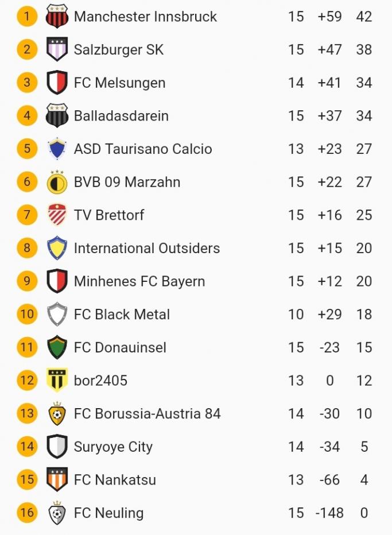This screenshot has width=392, height=535.
Task: Click the Manchester Innsbruck club crest
Action: coord(57,16)
